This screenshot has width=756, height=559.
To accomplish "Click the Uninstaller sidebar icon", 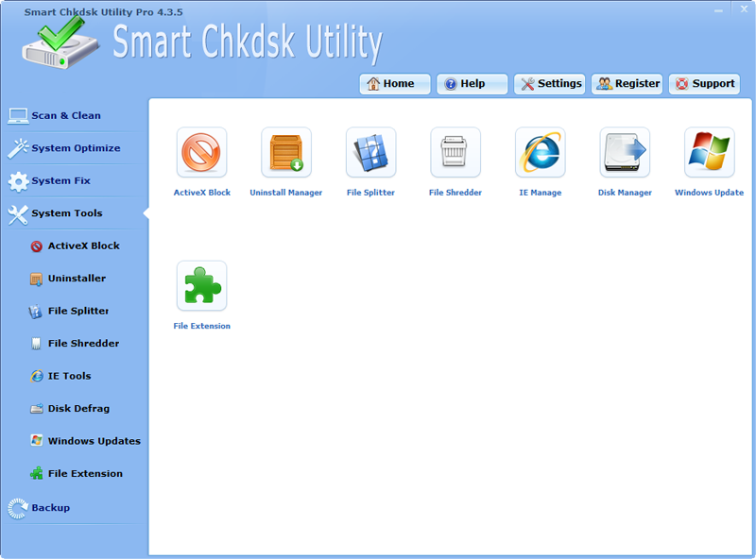I will [36, 279].
